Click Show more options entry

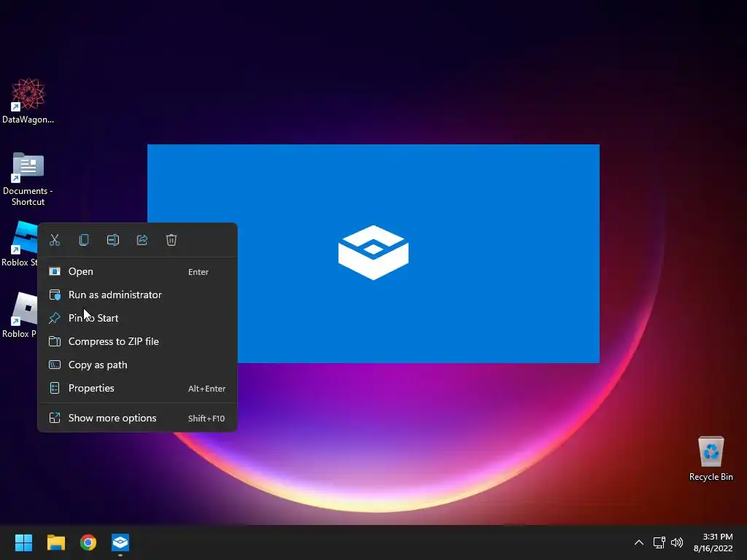click(x=137, y=418)
